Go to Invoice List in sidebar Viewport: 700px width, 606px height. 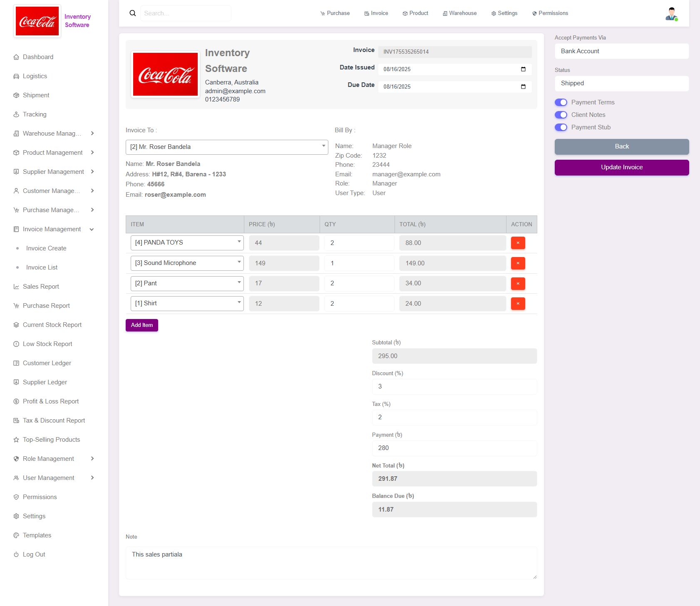point(42,267)
